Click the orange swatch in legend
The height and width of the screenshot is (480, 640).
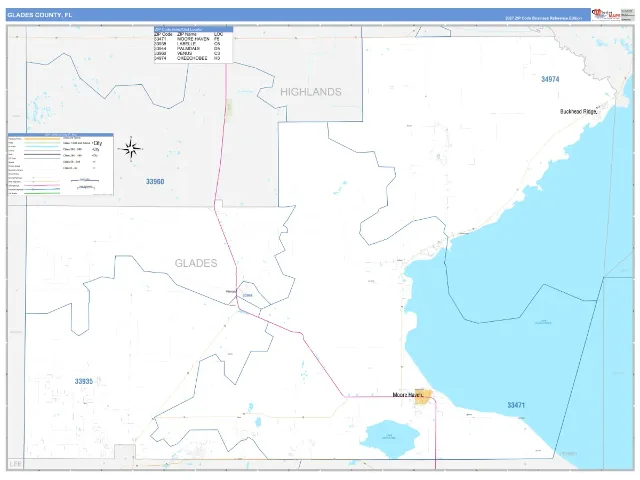coord(42,139)
